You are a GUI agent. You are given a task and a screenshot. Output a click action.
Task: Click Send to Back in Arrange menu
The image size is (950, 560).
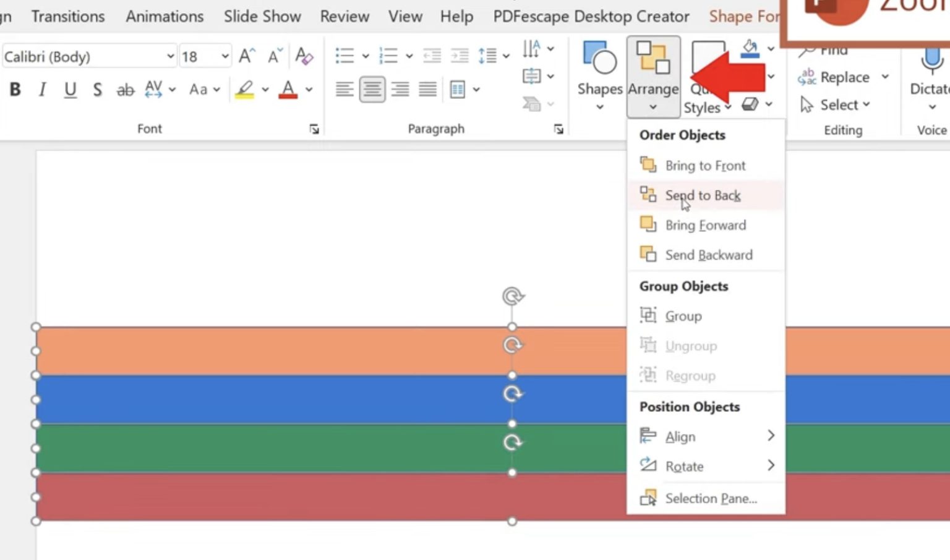(703, 195)
